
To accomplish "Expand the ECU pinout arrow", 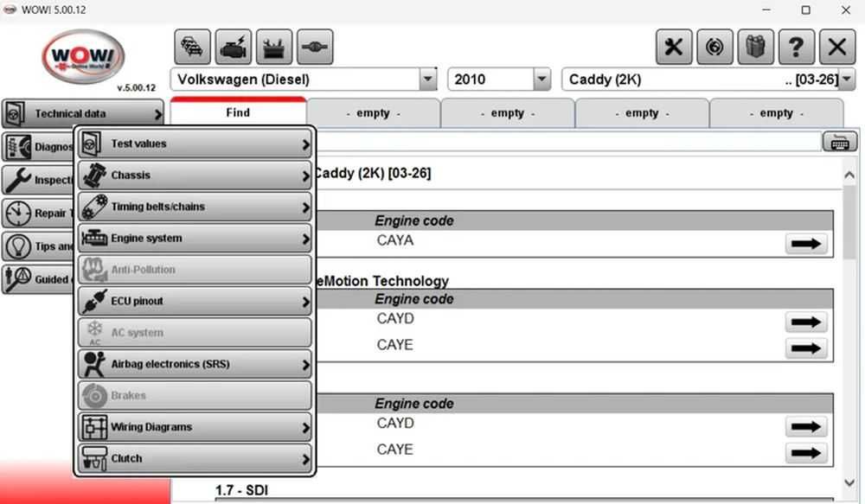I will [305, 302].
